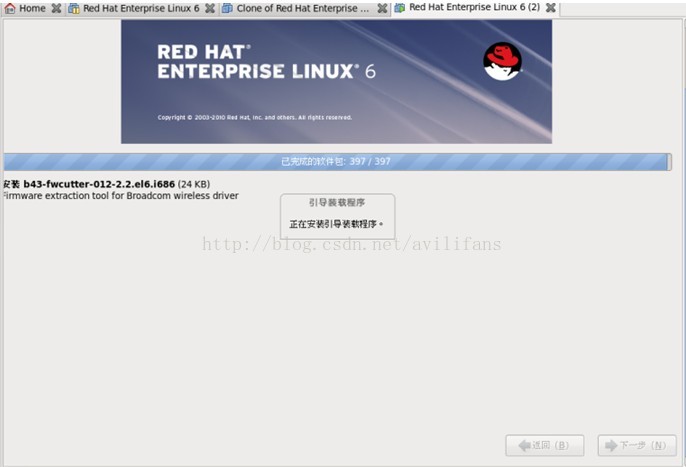Close the Red Hat Enterprise Linux 6 (2) tab
This screenshot has width=686, height=467.
(551, 7)
